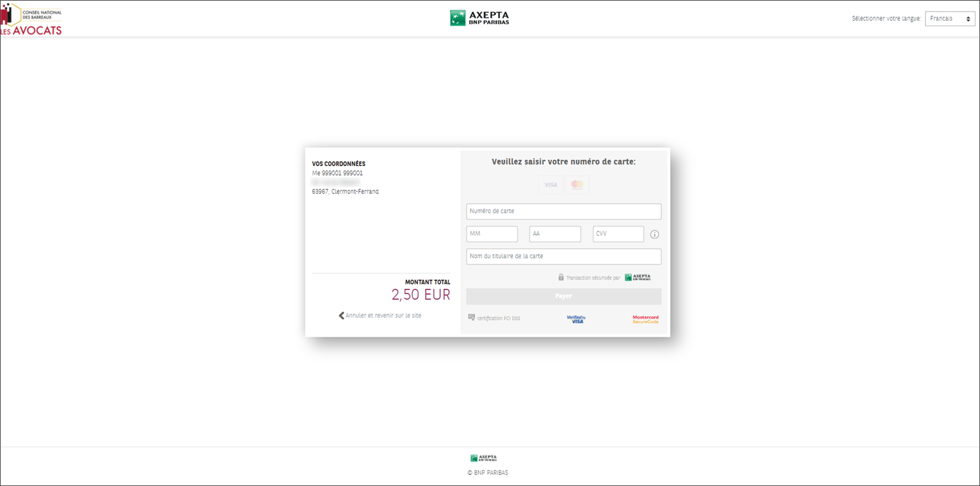Focus the Nom du titulaire field
This screenshot has width=980, height=486.
click(x=563, y=256)
